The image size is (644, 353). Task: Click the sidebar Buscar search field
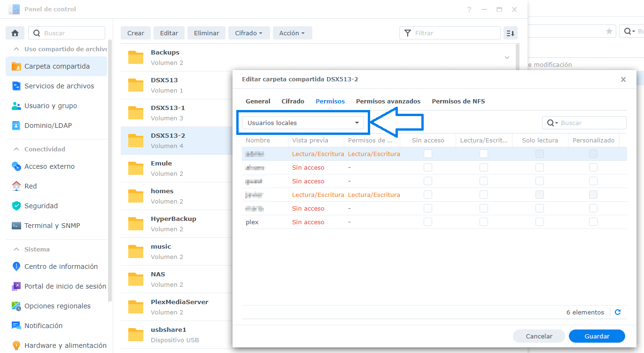[67, 33]
